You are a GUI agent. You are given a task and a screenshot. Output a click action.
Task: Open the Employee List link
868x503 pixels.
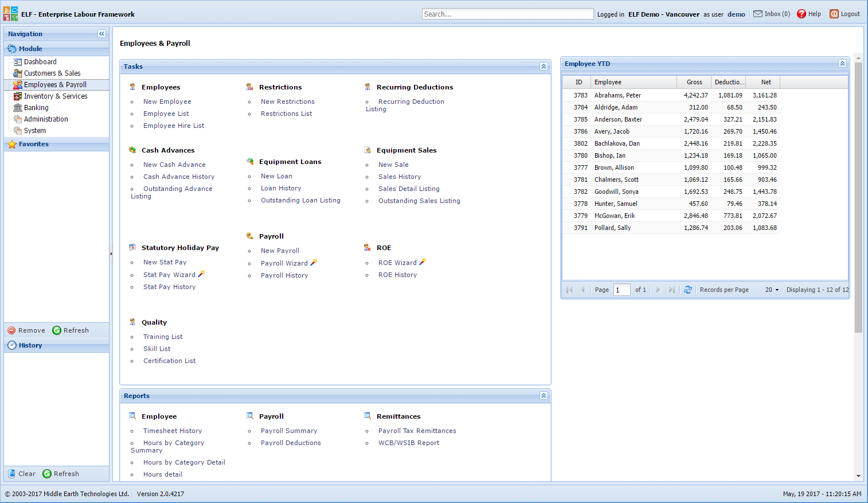click(166, 113)
